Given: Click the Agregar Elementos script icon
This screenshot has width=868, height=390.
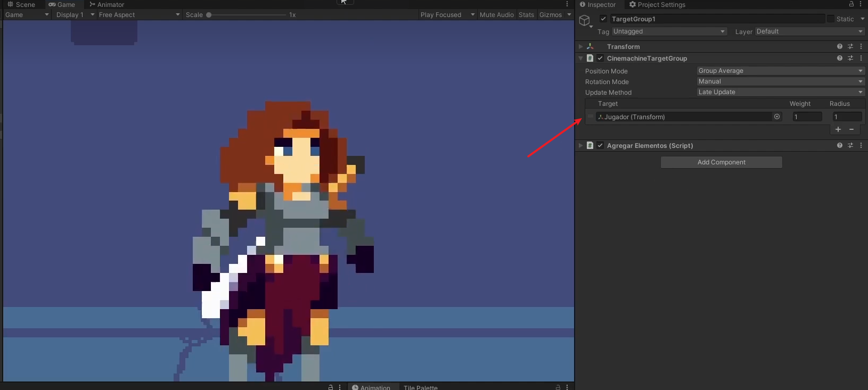Looking at the screenshot, I should (x=590, y=145).
